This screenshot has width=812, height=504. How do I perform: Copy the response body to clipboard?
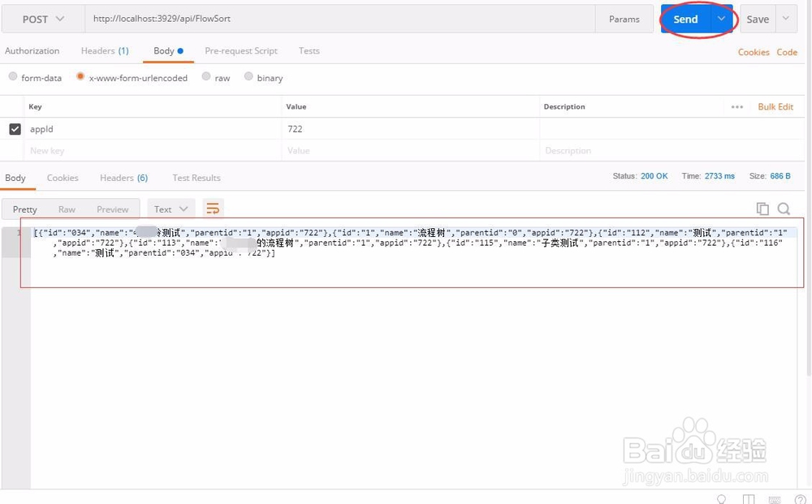tap(762, 209)
